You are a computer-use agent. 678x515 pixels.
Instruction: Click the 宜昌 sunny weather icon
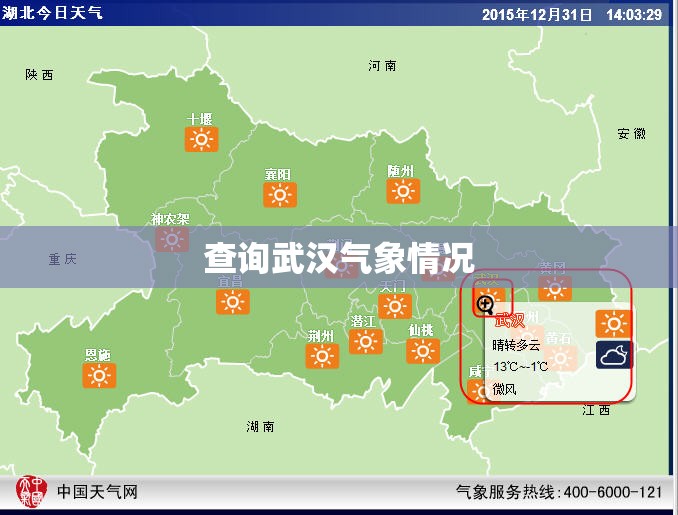click(x=233, y=301)
